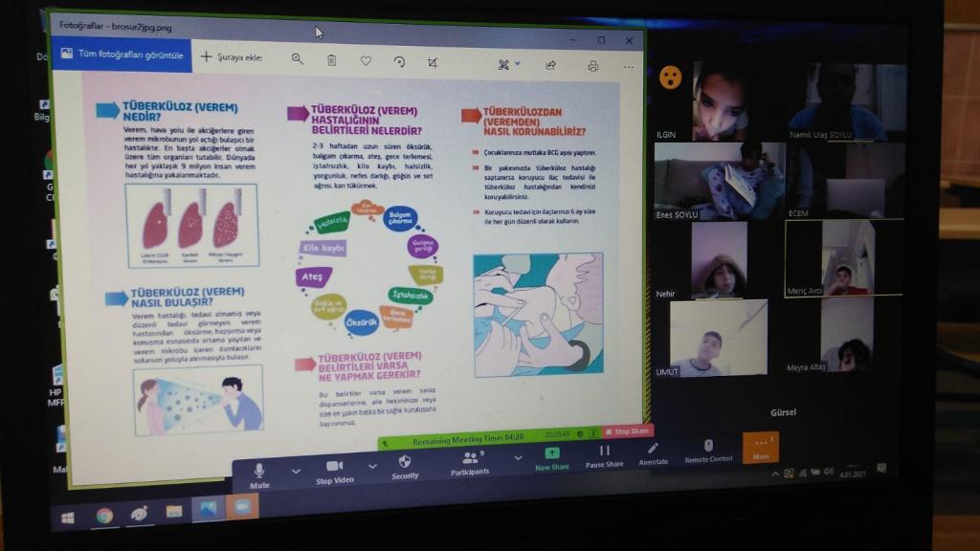Image resolution: width=980 pixels, height=551 pixels.
Task: Click the surprised emoji reaction icon
Action: click(670, 77)
